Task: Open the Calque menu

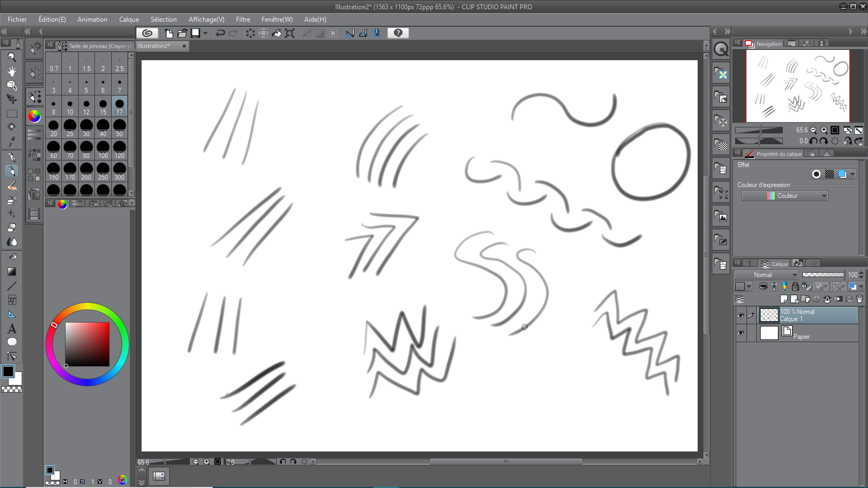Action: point(129,20)
